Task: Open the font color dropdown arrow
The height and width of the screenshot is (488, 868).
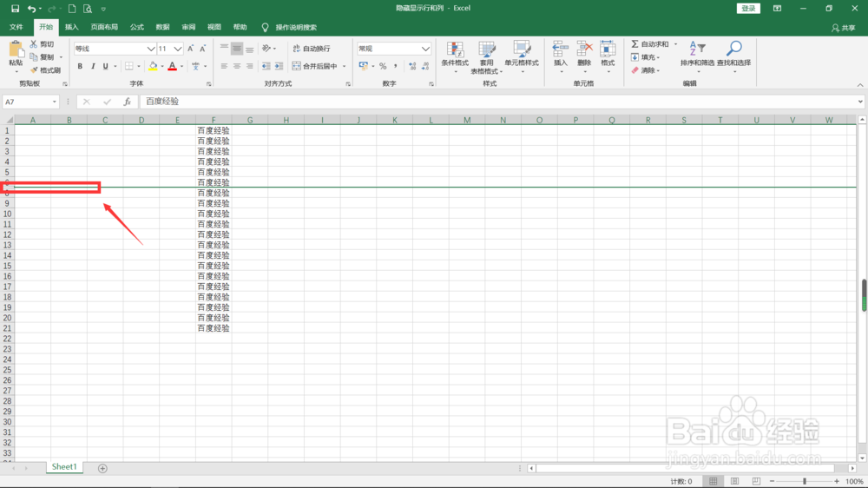Action: point(181,67)
